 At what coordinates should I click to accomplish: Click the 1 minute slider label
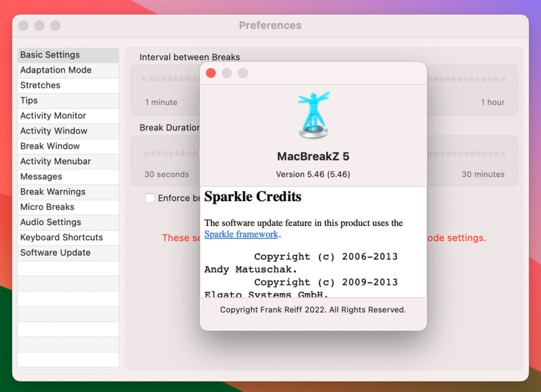[x=161, y=102]
